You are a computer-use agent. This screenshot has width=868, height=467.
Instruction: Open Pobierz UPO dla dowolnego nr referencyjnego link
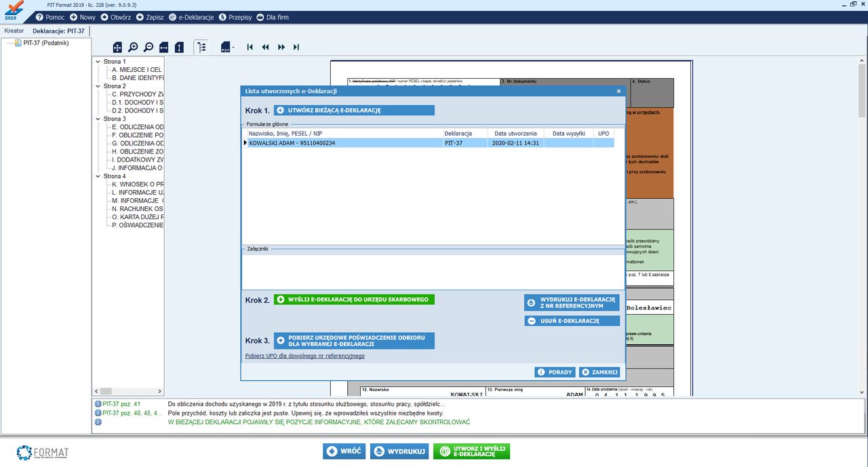coord(305,356)
